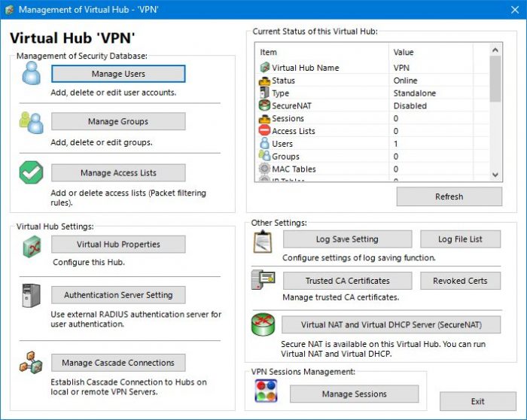The image size is (527, 420).
Task: Click the 'Online' status value
Action: (x=405, y=81)
